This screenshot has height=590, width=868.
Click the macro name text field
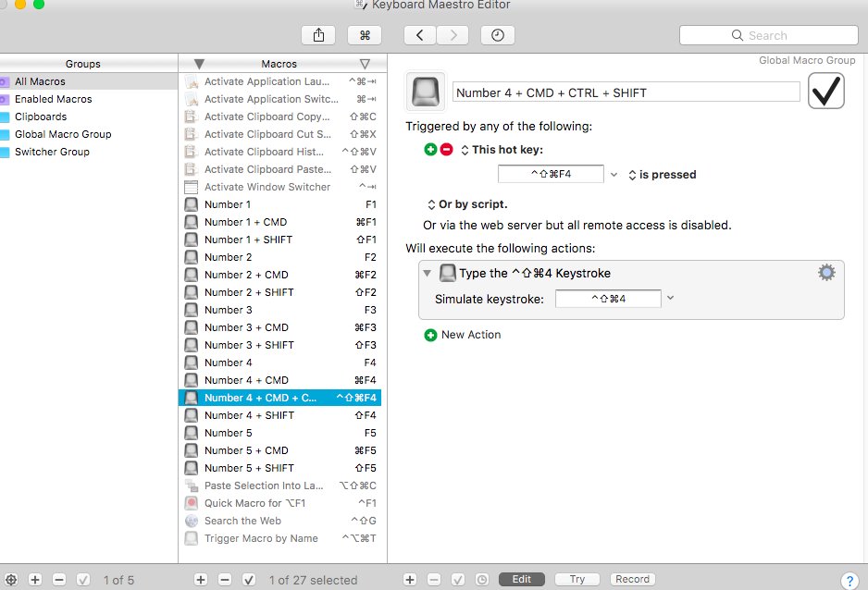coord(626,92)
